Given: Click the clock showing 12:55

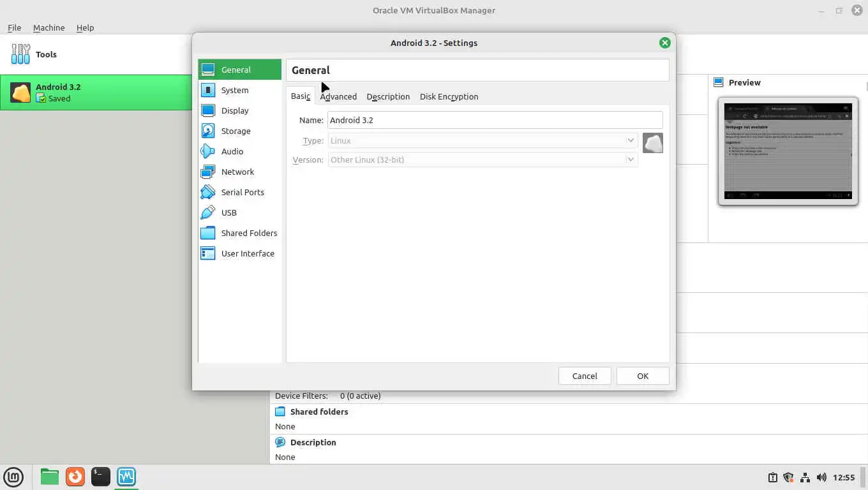Looking at the screenshot, I should (844, 477).
